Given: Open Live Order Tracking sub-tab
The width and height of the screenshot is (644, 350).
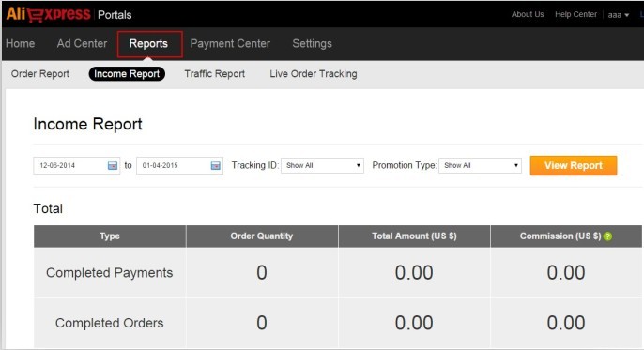Looking at the screenshot, I should pyautogui.click(x=314, y=74).
